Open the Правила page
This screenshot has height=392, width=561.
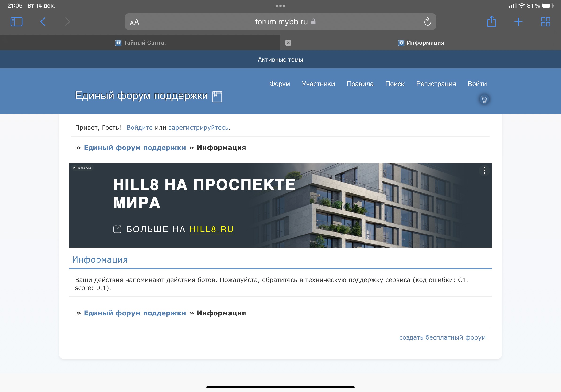(x=360, y=84)
